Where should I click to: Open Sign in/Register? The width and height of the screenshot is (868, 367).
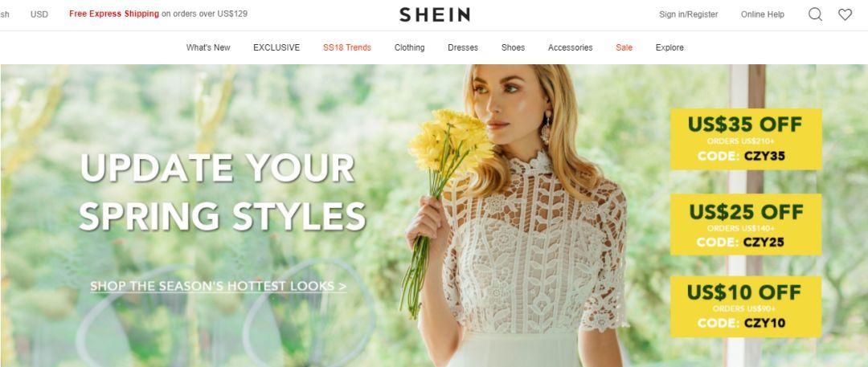pyautogui.click(x=688, y=14)
